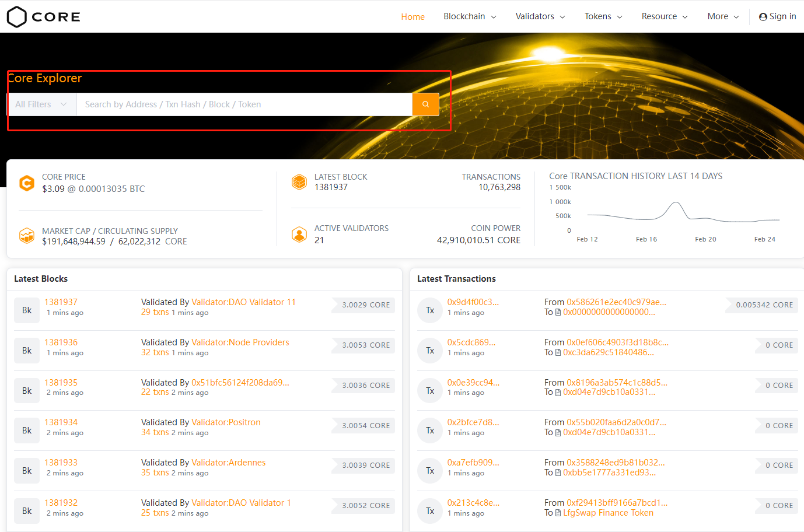Expand the Validators menu
804x532 pixels.
click(540, 16)
